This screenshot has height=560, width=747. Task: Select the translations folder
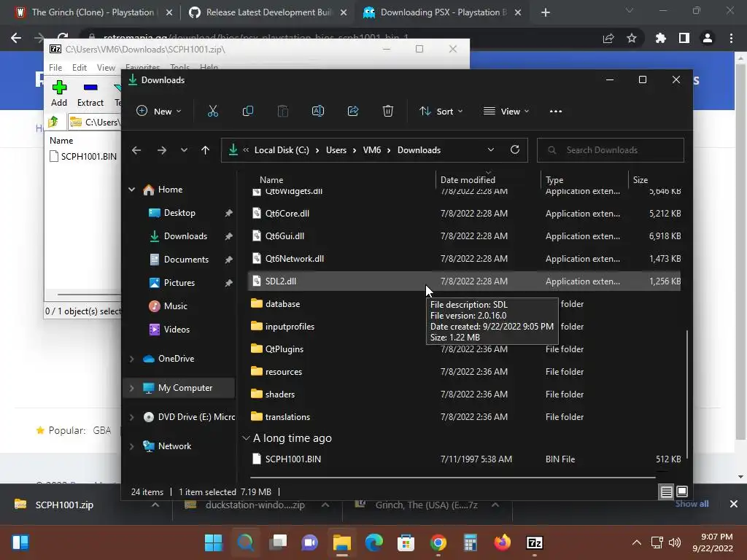pos(465,416)
